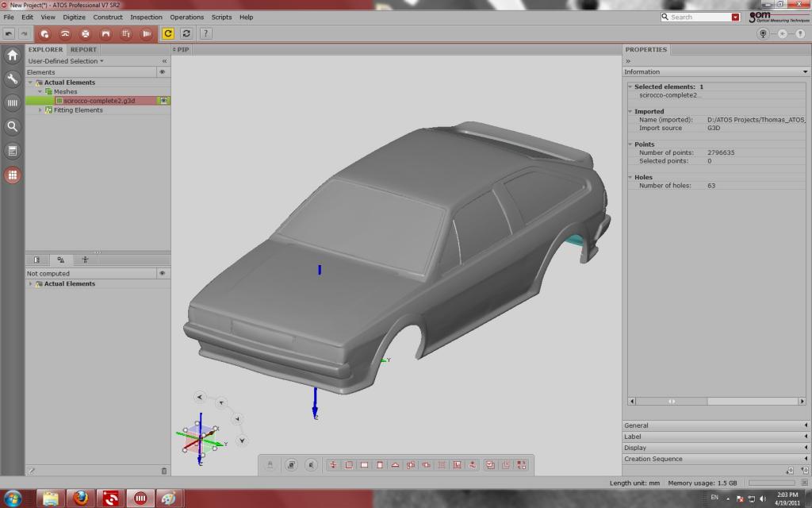Click the red grid icon in left sidebar
The width and height of the screenshot is (812, 508).
click(13, 175)
